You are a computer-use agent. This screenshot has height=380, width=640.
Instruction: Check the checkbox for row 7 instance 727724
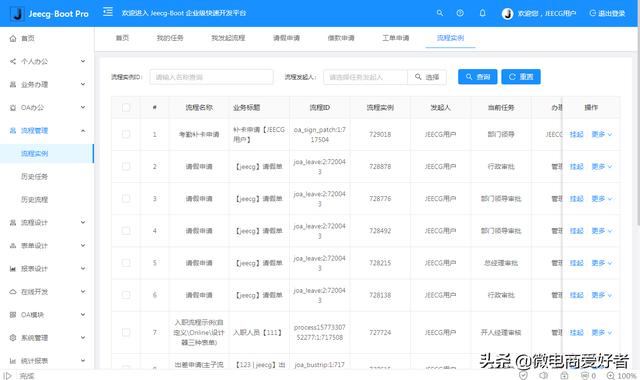pos(126,333)
